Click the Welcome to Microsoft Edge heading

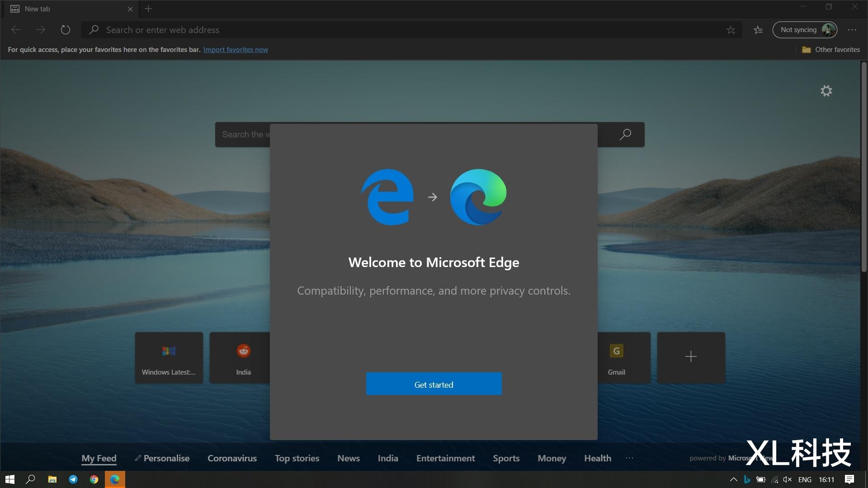click(x=434, y=262)
